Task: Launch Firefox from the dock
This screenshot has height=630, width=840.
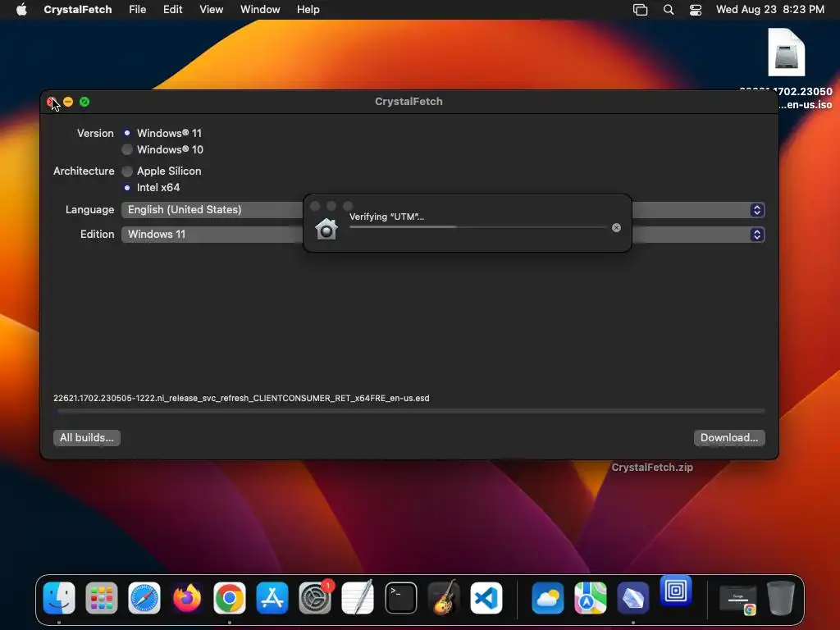Action: coord(187,598)
